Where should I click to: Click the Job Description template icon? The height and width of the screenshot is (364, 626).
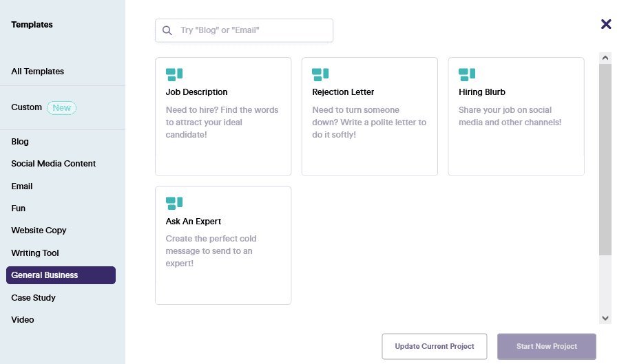(174, 74)
